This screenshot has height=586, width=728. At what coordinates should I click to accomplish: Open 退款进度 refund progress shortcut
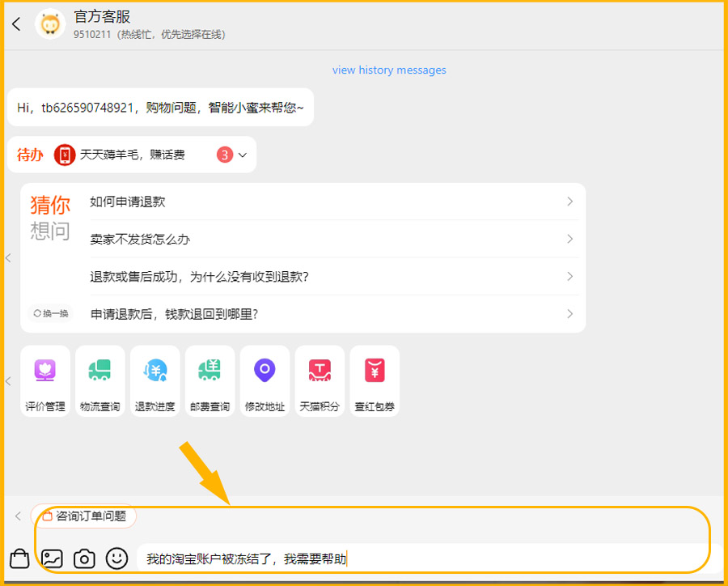pos(155,381)
